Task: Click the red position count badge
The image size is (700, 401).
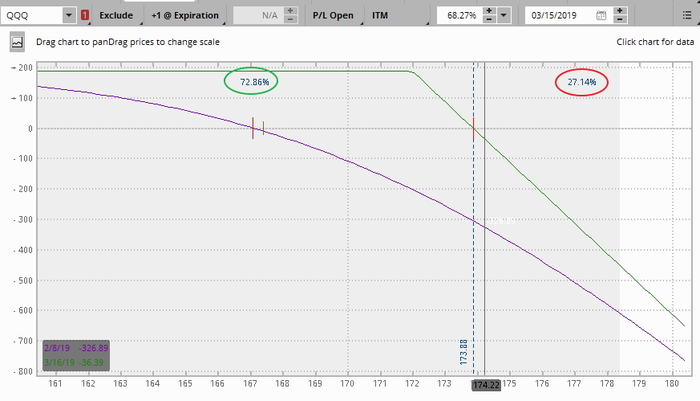Action: [x=85, y=15]
